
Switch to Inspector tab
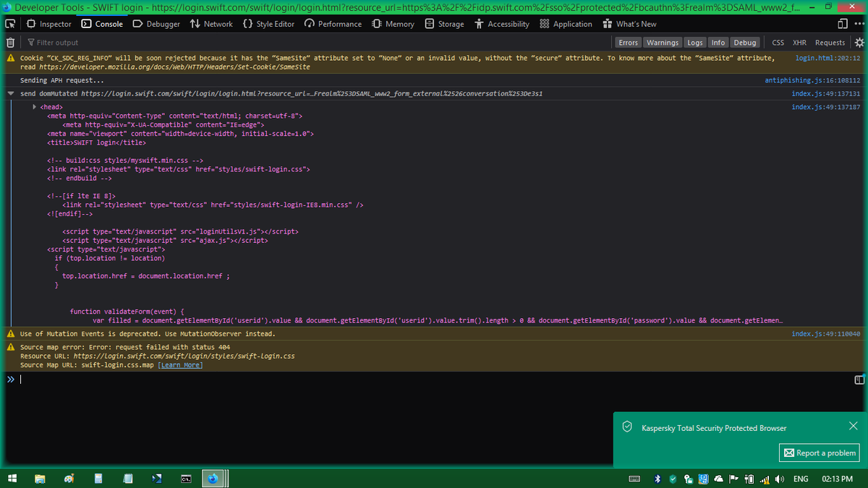[x=50, y=24]
